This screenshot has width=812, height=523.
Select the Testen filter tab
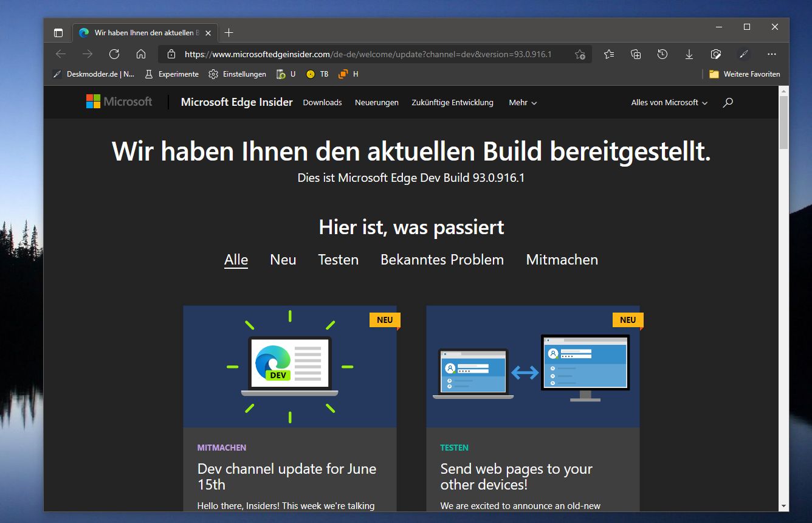tap(339, 260)
